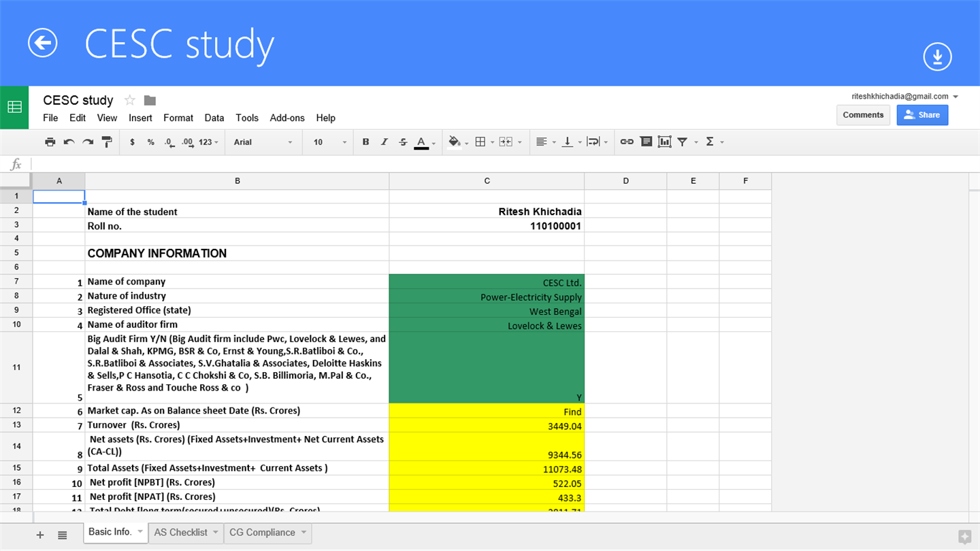Image resolution: width=980 pixels, height=551 pixels.
Task: Select the cell containing 'CESC Ltd.'
Action: (487, 282)
